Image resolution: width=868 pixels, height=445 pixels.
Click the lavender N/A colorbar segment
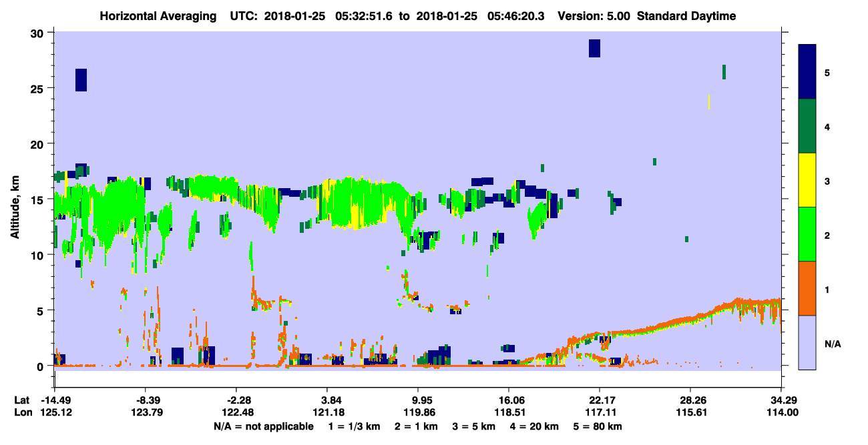pyautogui.click(x=807, y=342)
